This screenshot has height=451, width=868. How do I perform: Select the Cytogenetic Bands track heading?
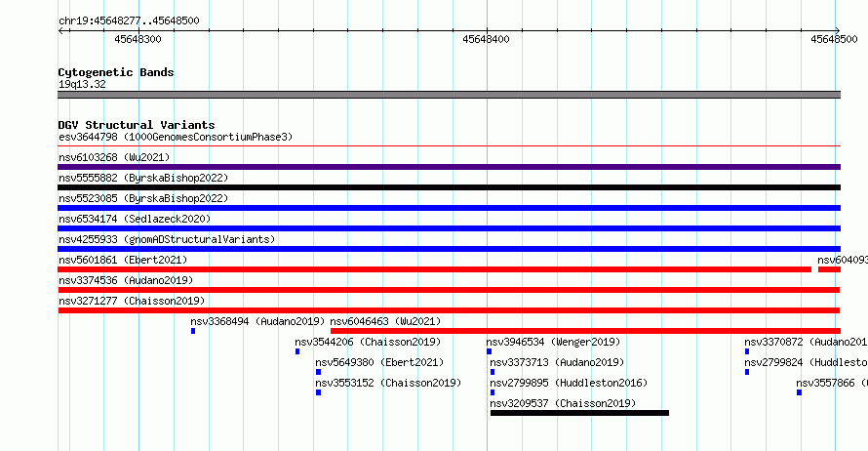tap(116, 72)
